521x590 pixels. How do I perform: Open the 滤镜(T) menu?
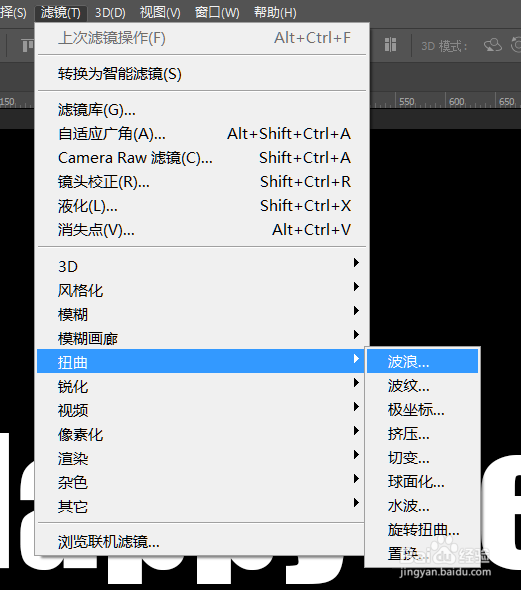coord(61,13)
